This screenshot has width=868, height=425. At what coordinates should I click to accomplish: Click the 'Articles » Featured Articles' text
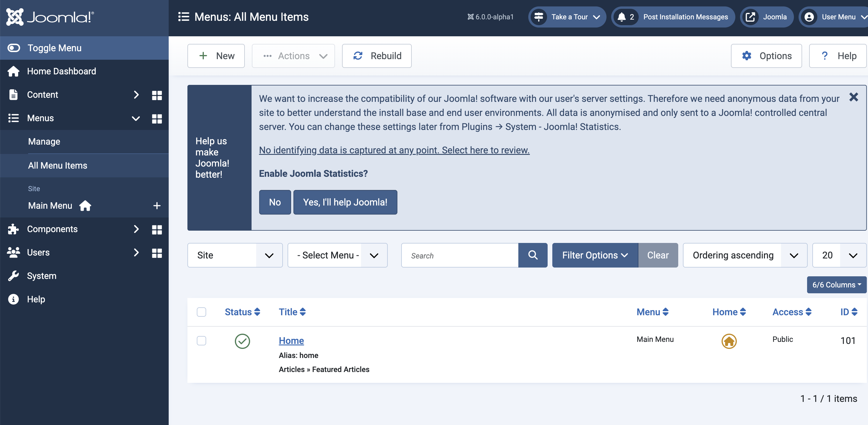(x=324, y=369)
